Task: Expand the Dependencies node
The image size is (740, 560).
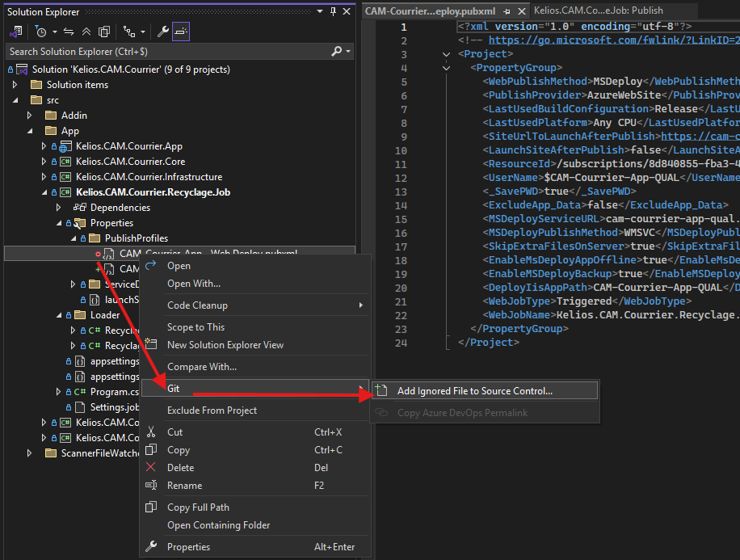Action: coord(59,208)
